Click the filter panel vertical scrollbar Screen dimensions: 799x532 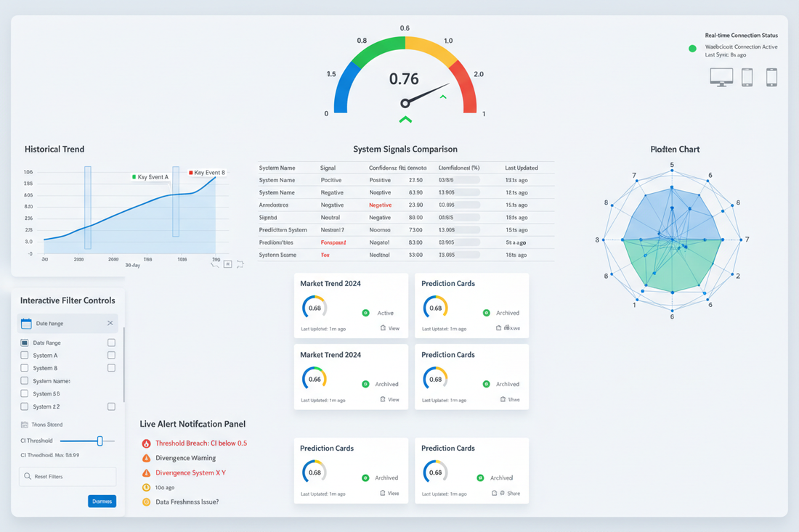tap(123, 366)
